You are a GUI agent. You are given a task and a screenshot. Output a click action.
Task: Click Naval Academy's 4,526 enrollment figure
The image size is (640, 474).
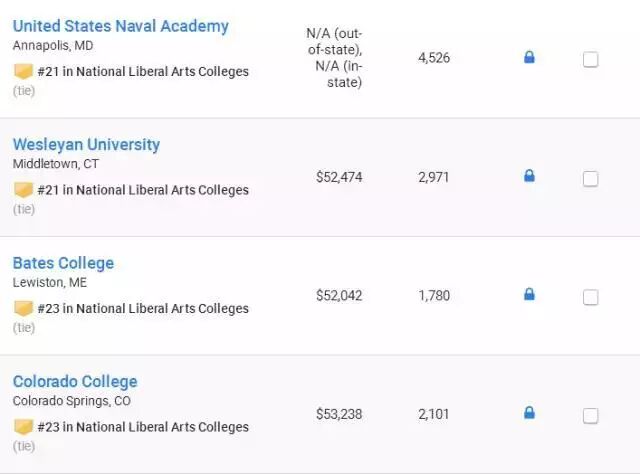point(434,58)
